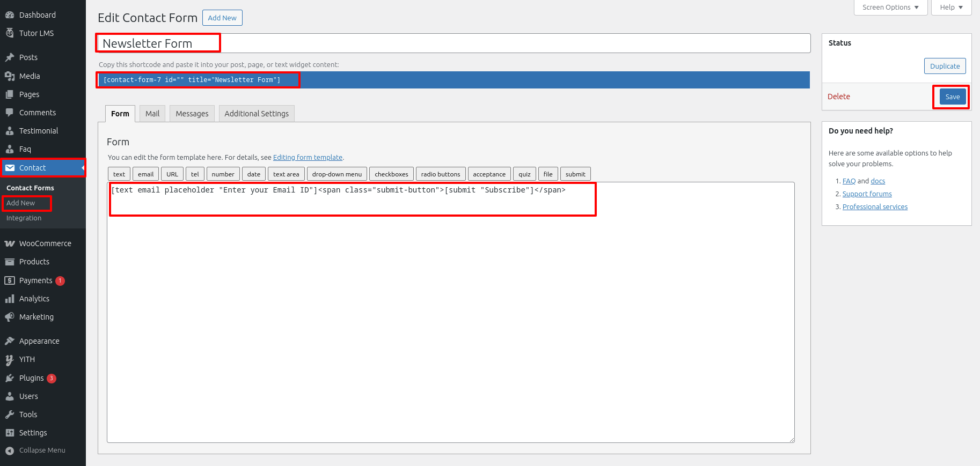Save the contact form
980x466 pixels.
(x=952, y=97)
